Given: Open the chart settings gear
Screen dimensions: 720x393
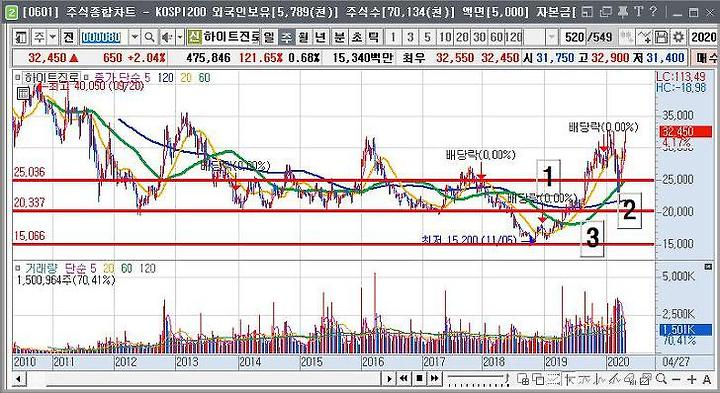Looking at the screenshot, I should [678, 37].
